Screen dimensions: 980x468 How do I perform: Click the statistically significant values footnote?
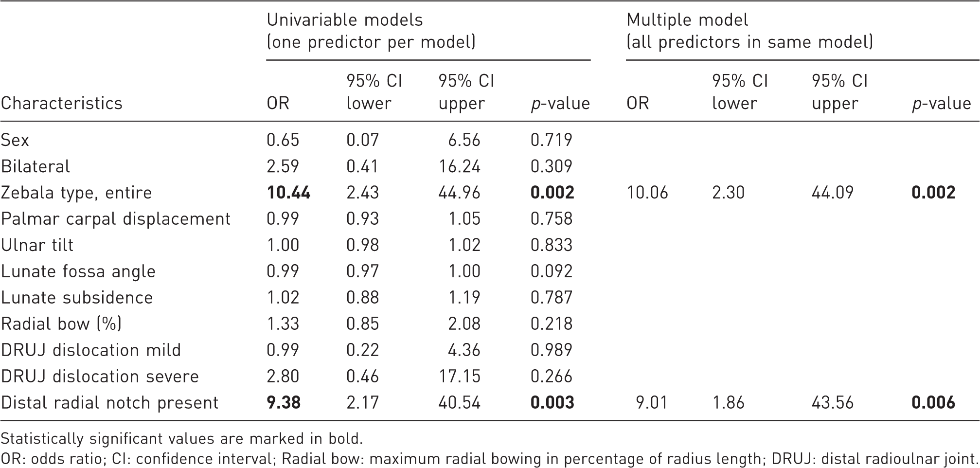(182, 439)
